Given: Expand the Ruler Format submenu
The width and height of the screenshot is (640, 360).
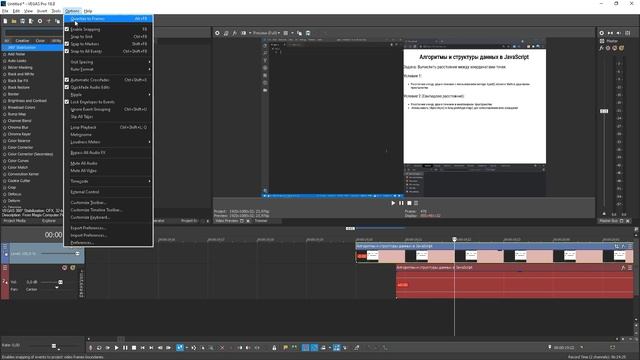Looking at the screenshot, I should click(108, 69).
